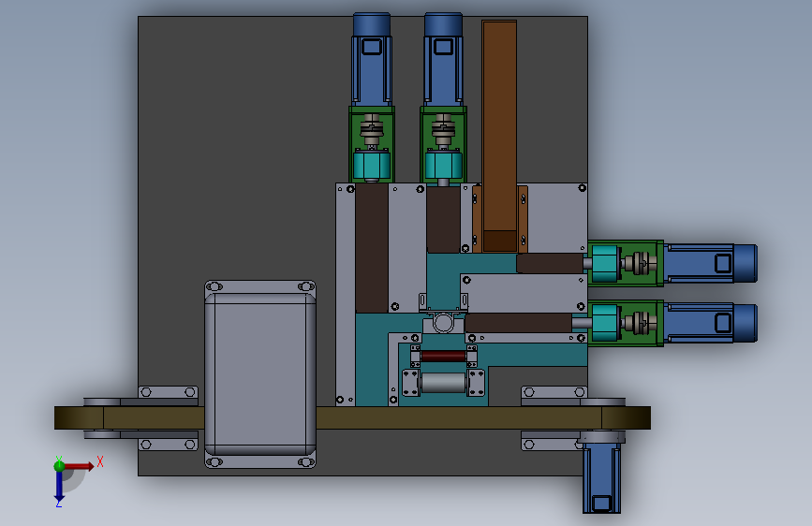Select the green coupling housing of the lower horizontal motor
812x526 pixels.
(625, 323)
